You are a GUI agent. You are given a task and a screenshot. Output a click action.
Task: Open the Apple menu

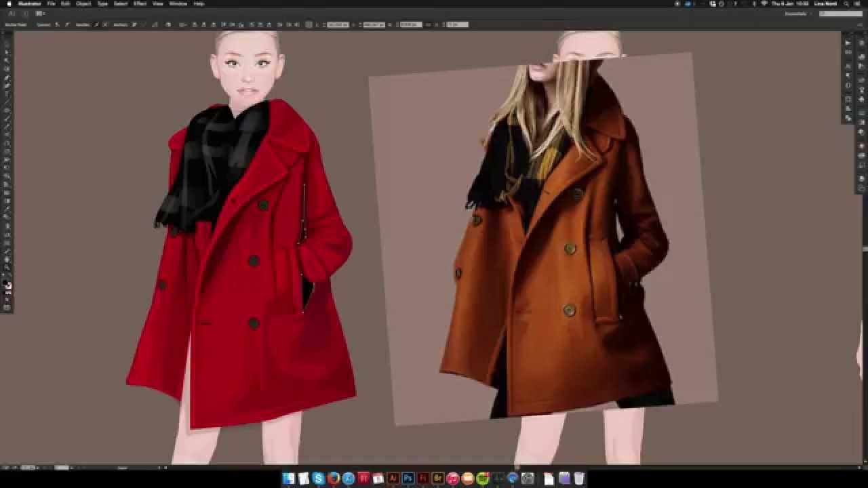tap(9, 3)
